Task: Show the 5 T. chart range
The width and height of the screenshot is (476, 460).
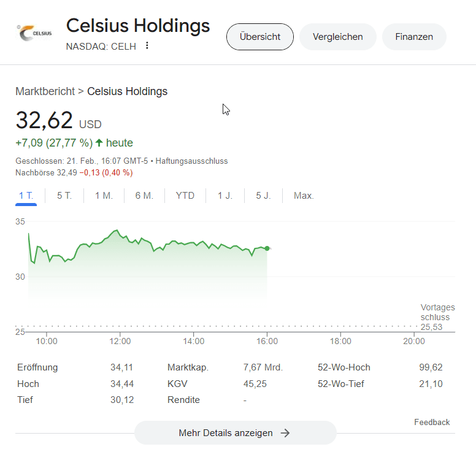Action: pos(64,196)
